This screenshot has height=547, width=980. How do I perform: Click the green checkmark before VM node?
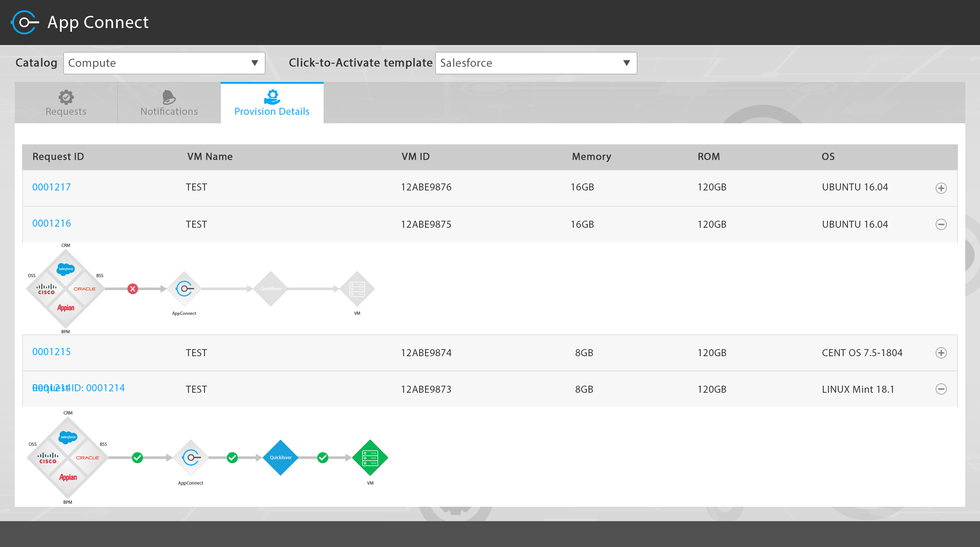point(322,457)
